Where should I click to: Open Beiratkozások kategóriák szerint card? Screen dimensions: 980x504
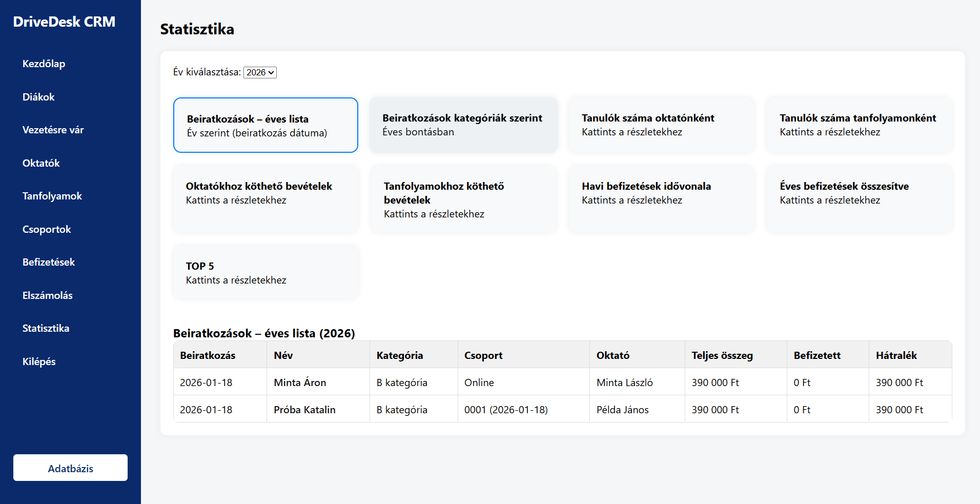tap(463, 125)
